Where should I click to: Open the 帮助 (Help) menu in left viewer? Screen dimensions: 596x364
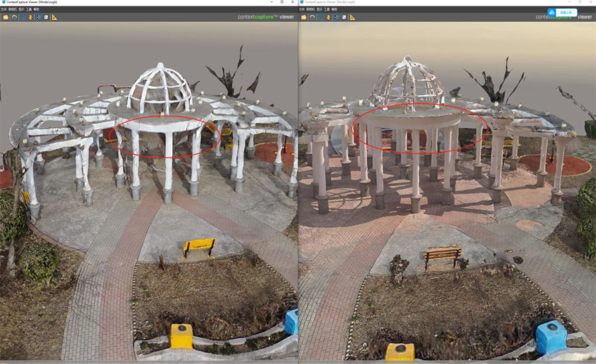37,10
